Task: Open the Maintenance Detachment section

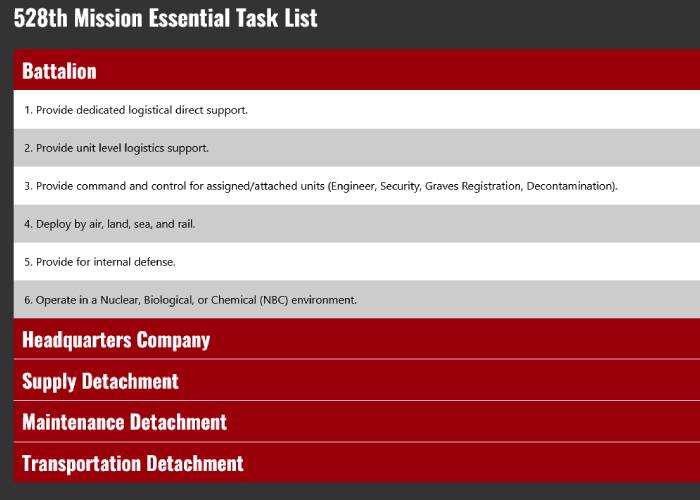Action: [x=124, y=422]
